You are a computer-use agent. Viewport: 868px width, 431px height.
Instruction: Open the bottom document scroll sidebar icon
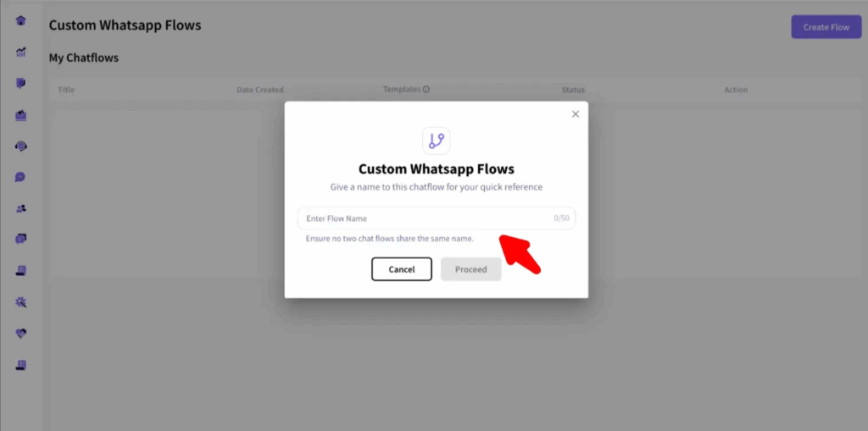(x=21, y=365)
